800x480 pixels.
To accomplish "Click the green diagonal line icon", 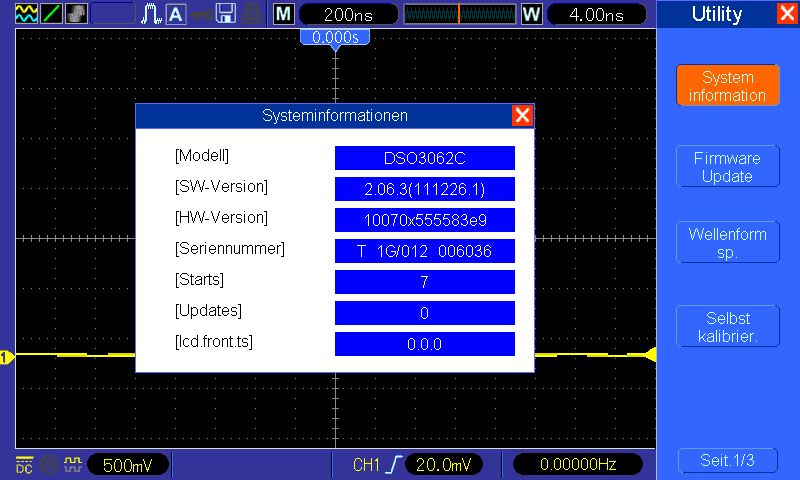I will point(52,14).
